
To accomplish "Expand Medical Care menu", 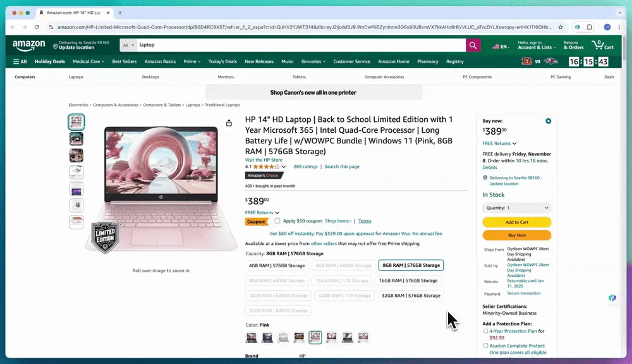I will (88, 62).
